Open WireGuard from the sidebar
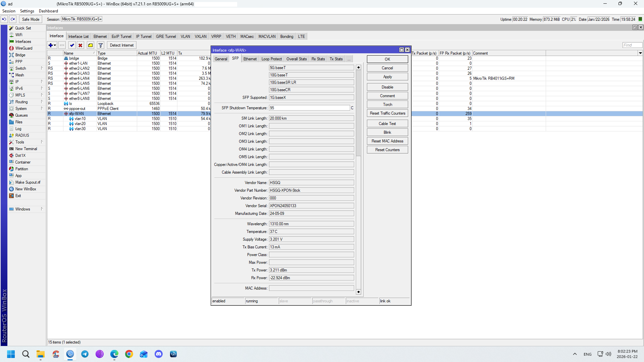Image resolution: width=644 pixels, height=362 pixels. tap(24, 48)
